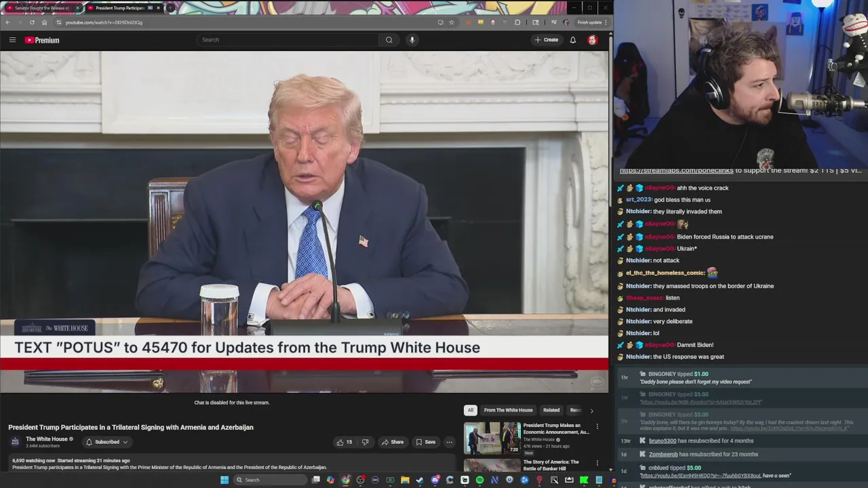Viewport: 868px width, 488px height.
Task: Go back with the browser back arrow
Action: (x=7, y=22)
